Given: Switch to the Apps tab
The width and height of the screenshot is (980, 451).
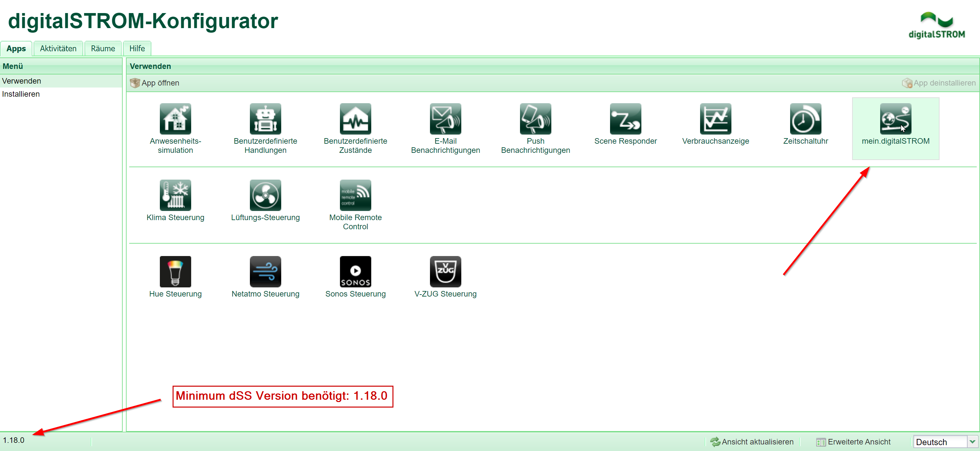Looking at the screenshot, I should click(x=16, y=48).
